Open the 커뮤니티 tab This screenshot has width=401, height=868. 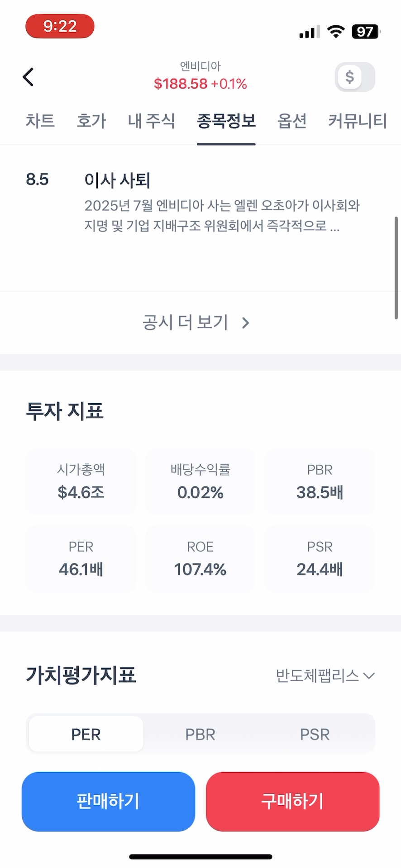point(357,121)
